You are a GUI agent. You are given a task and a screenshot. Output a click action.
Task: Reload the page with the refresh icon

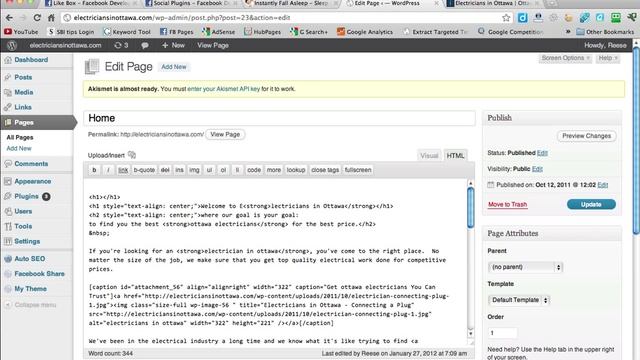37,18
